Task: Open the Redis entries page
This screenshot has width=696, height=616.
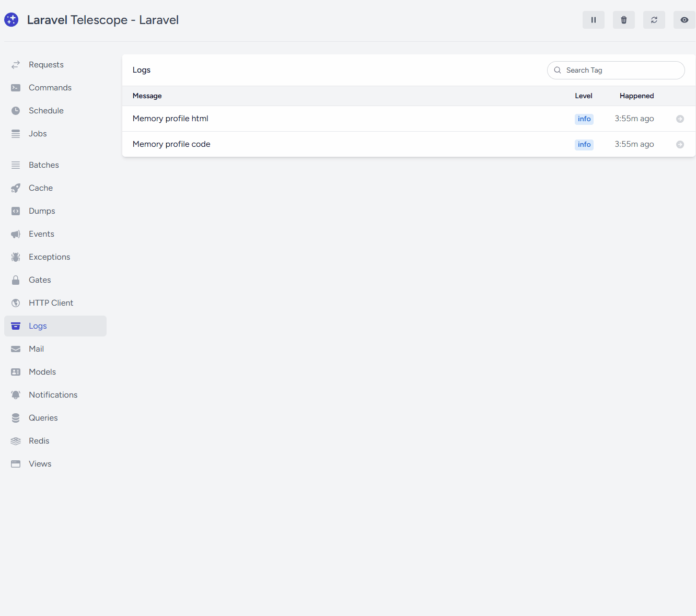Action: pyautogui.click(x=39, y=441)
